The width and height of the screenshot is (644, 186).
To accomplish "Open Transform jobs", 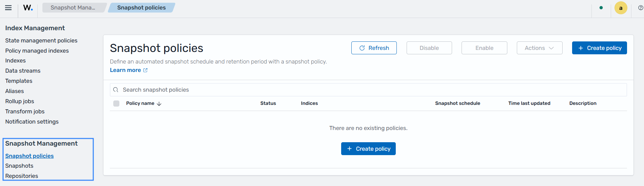I will click(x=25, y=111).
